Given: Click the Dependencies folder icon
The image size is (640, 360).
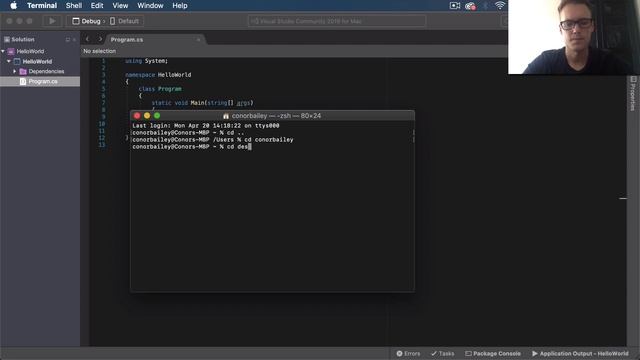Looking at the screenshot, I should (23, 71).
